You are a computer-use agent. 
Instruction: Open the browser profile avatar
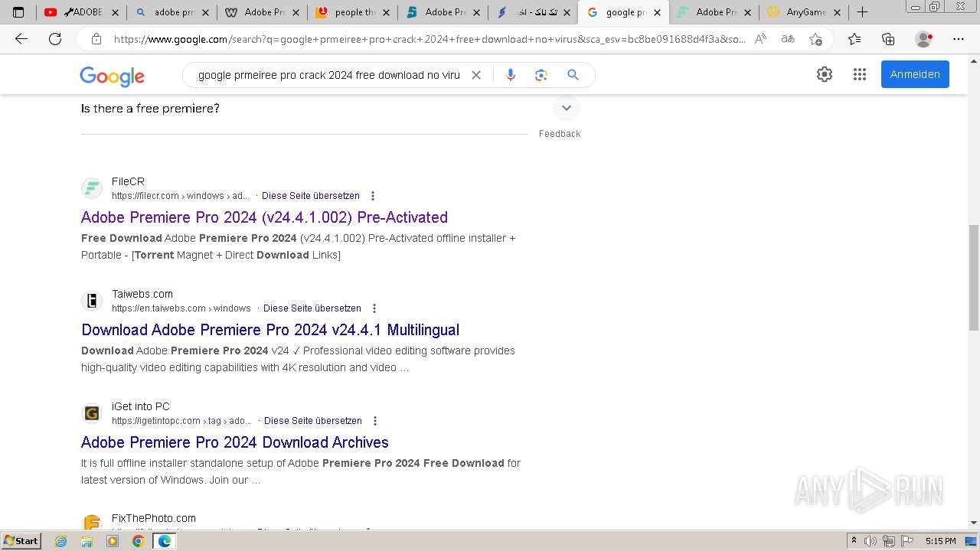coord(924,39)
